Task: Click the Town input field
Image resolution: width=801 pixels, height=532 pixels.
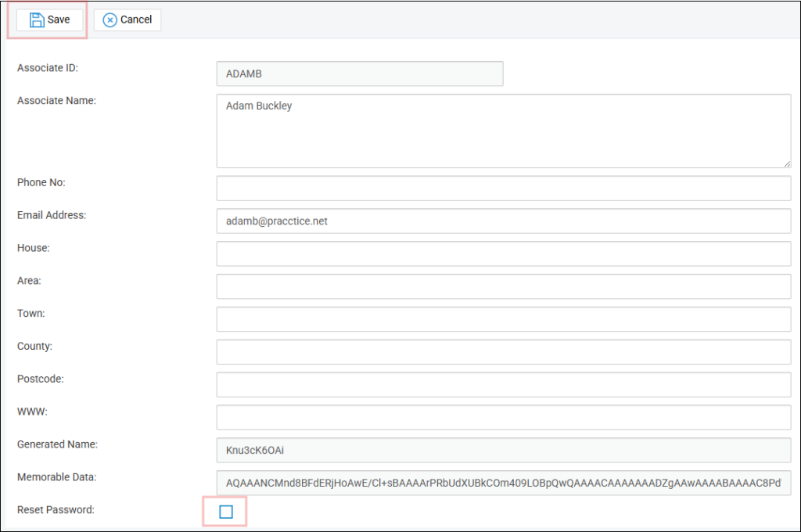Action: point(504,319)
